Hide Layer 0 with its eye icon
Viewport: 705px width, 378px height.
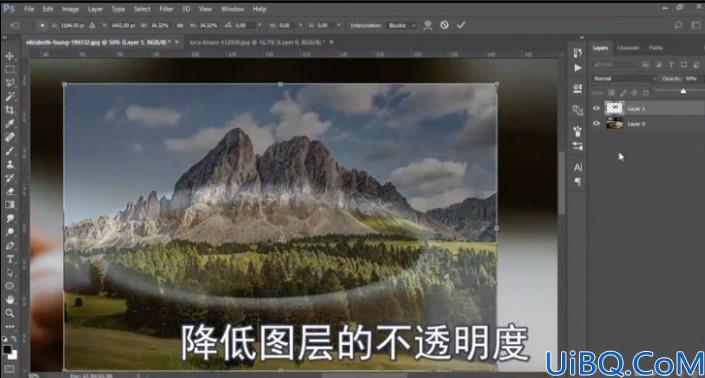(597, 123)
